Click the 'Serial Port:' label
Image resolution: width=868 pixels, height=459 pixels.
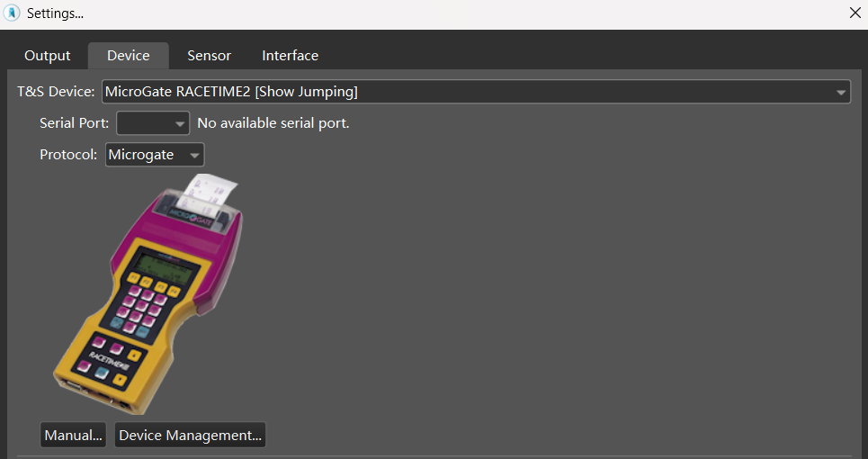point(75,123)
